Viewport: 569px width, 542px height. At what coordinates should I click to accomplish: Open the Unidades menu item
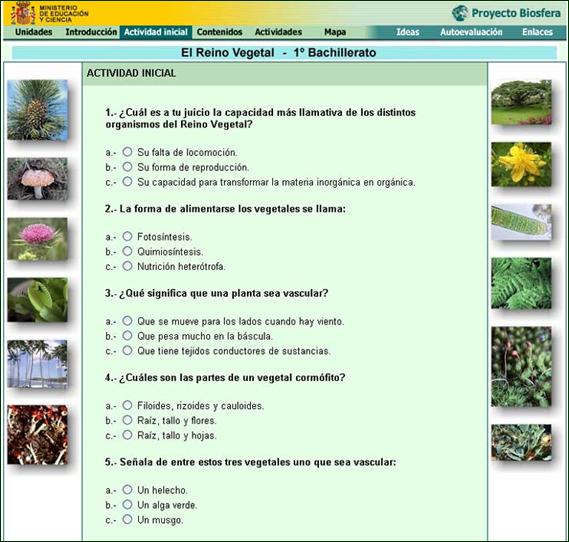click(x=34, y=32)
